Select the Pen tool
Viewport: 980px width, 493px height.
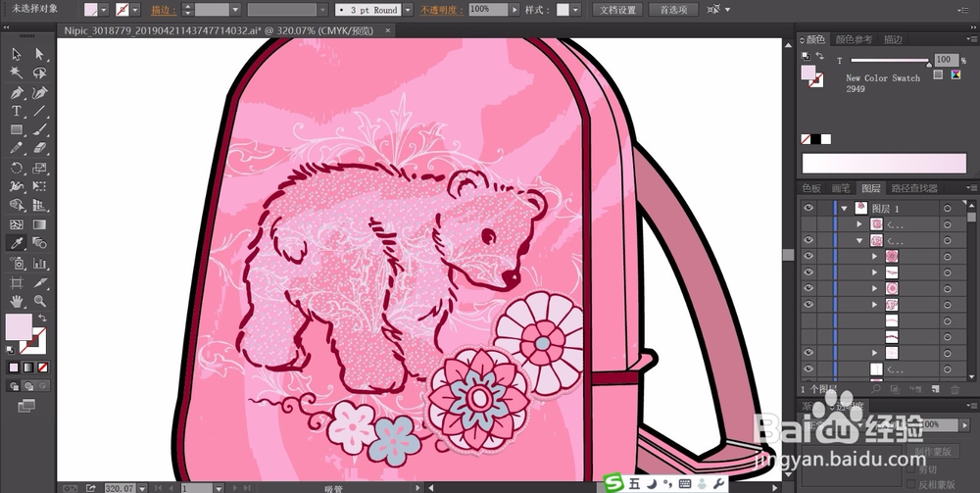(17, 92)
